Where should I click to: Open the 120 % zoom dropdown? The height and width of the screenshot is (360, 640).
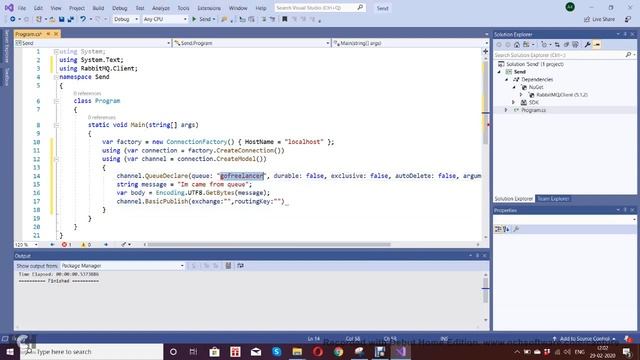[27, 244]
